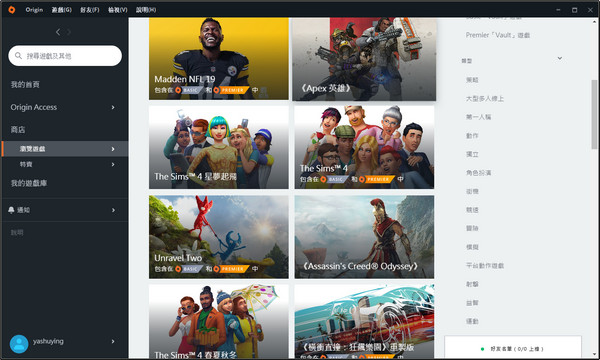This screenshot has height=360, width=600.
Task: Open the 好友(F) menu
Action: (x=90, y=10)
